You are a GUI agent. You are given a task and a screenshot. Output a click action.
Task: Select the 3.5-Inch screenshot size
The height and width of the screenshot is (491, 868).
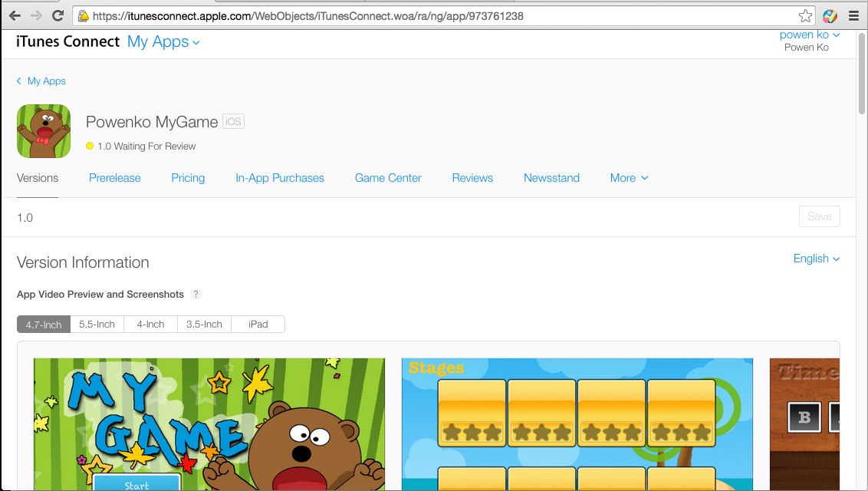(204, 325)
